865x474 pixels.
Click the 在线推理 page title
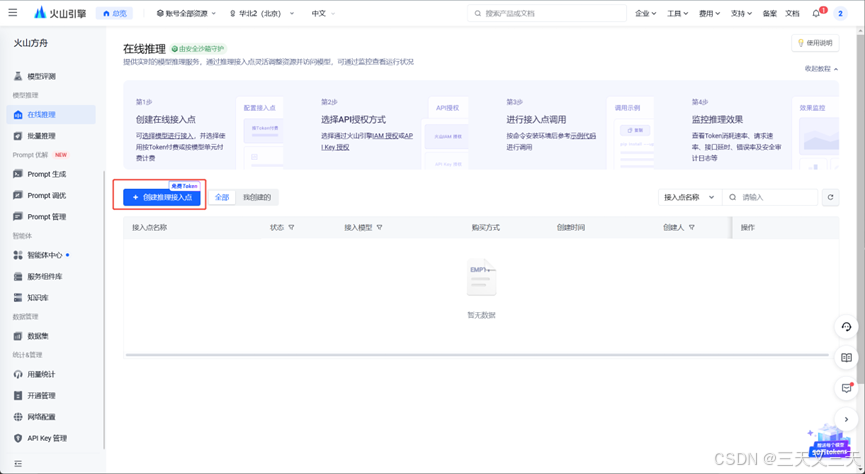click(x=145, y=49)
